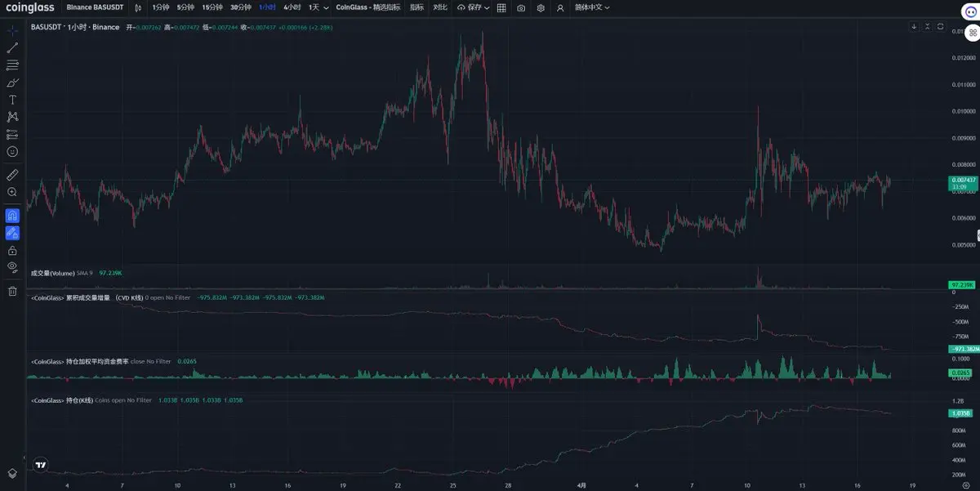The height and width of the screenshot is (491, 980).
Task: Expand the timeframe dropdown arrow
Action: tap(327, 7)
